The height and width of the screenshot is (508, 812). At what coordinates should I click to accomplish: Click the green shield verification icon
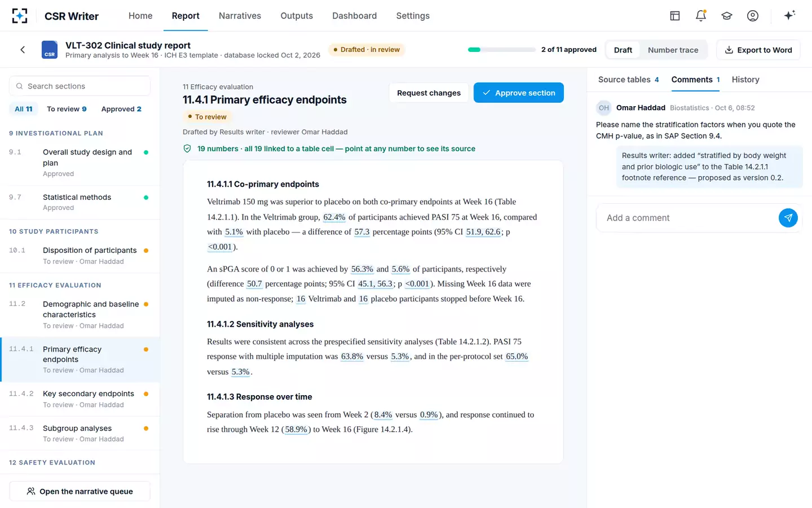tap(187, 148)
